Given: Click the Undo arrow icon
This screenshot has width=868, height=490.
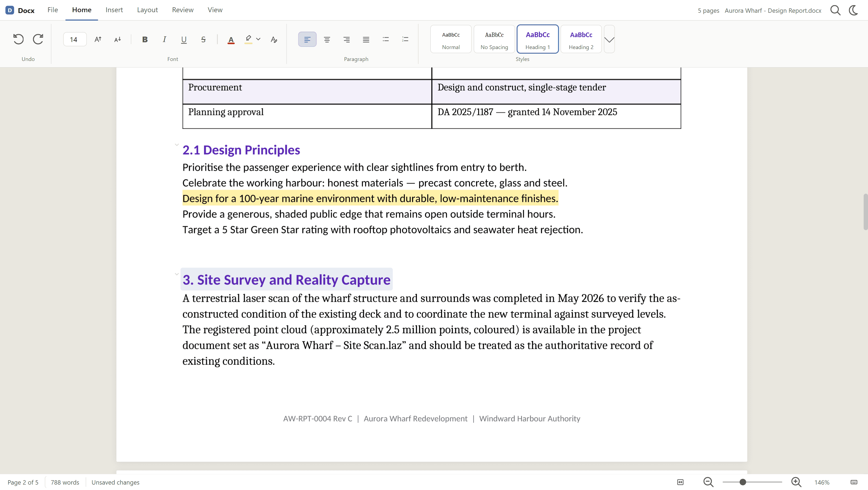Looking at the screenshot, I should [18, 39].
